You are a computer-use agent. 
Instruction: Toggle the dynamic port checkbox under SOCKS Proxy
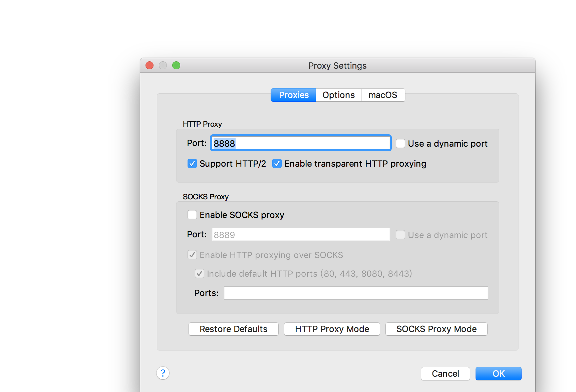pyautogui.click(x=400, y=235)
